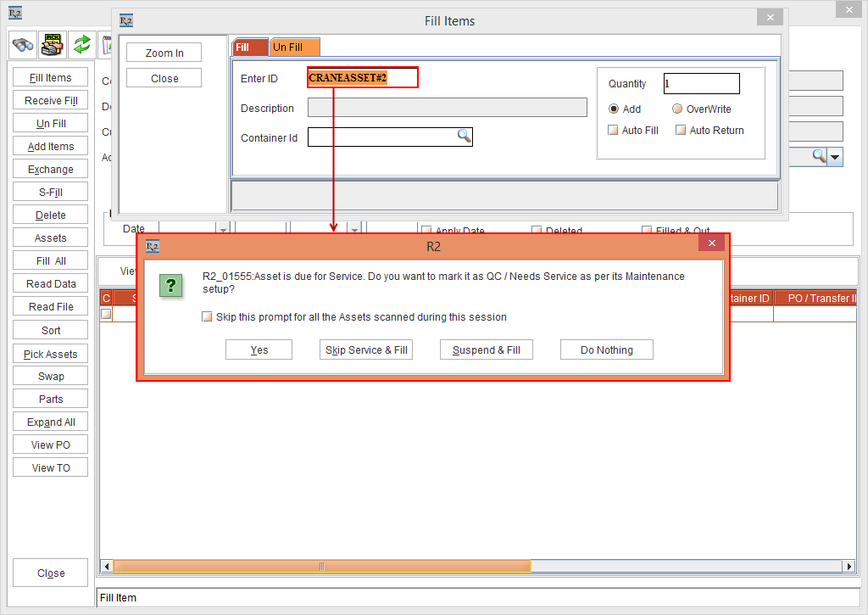Click Exchange sidebar button
The image size is (868, 615).
(x=50, y=169)
